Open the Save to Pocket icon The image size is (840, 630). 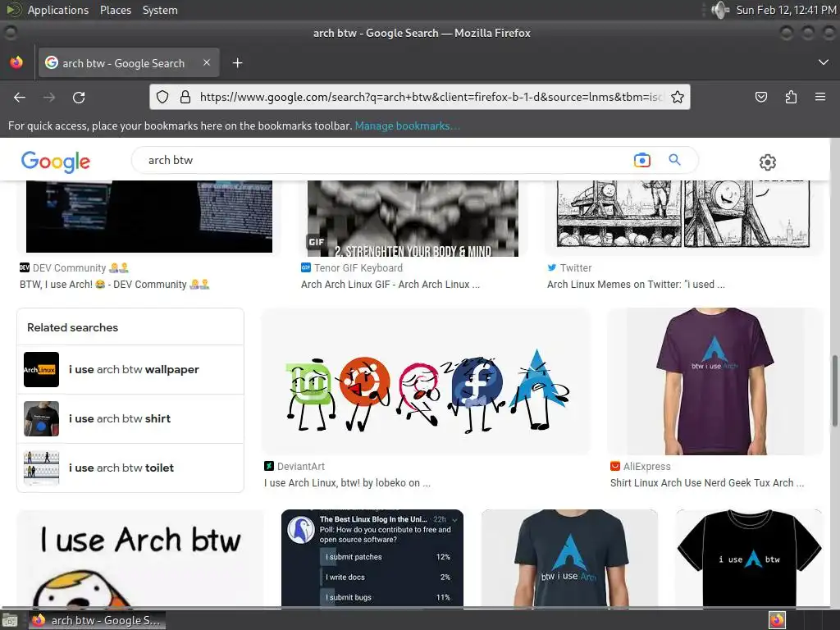760,97
